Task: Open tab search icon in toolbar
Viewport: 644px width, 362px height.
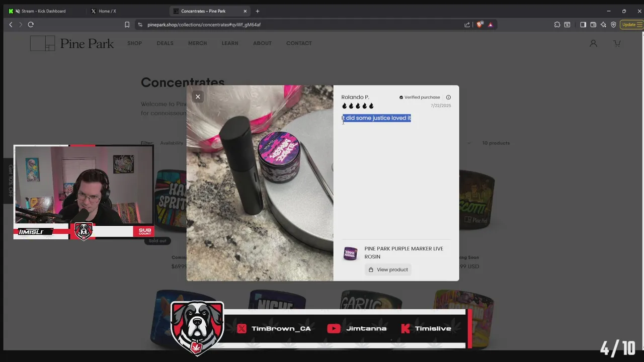Action: (x=567, y=25)
